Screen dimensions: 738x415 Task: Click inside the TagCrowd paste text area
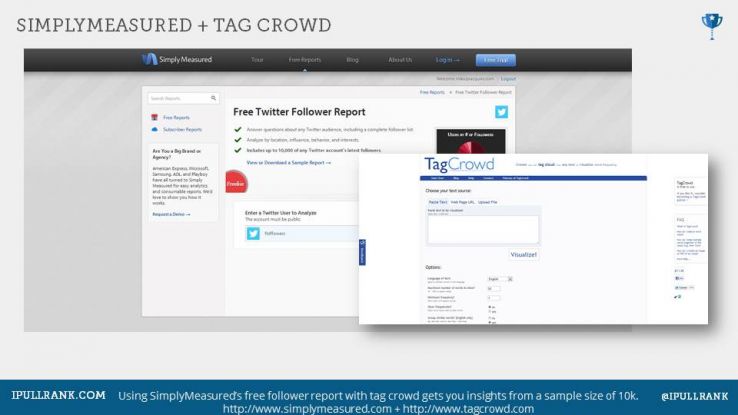click(x=482, y=229)
